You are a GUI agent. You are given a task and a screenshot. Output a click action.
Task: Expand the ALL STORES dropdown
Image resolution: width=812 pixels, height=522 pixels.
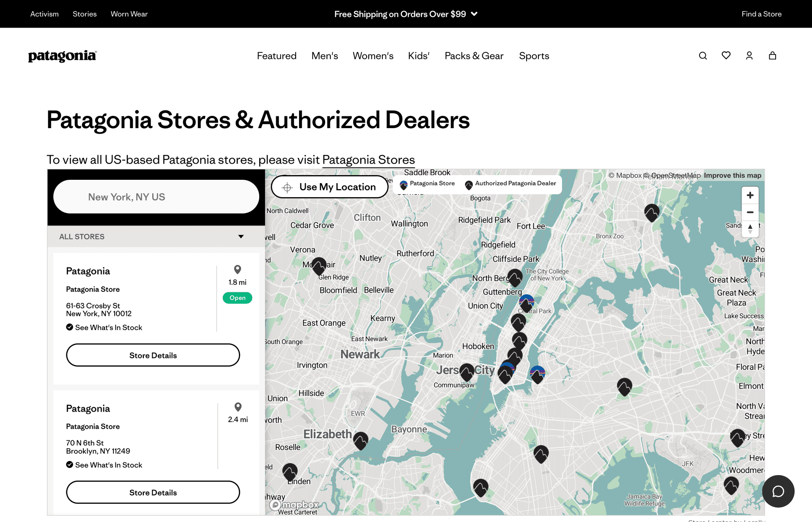pyautogui.click(x=241, y=236)
